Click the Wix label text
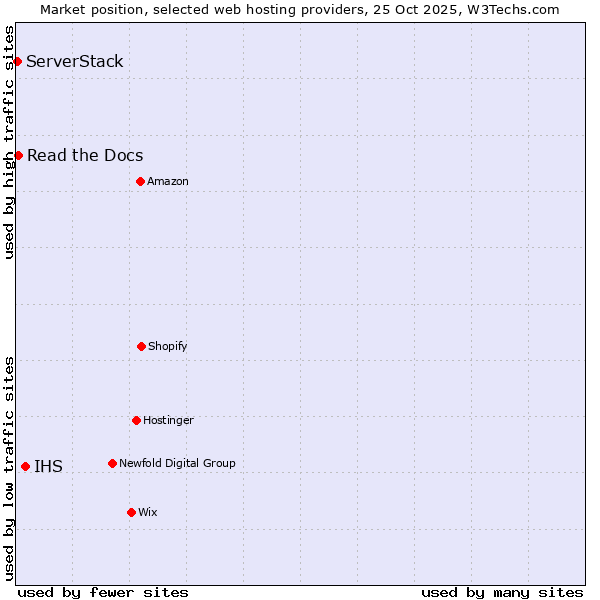Viewport: 600px width, 600px height. tap(148, 512)
